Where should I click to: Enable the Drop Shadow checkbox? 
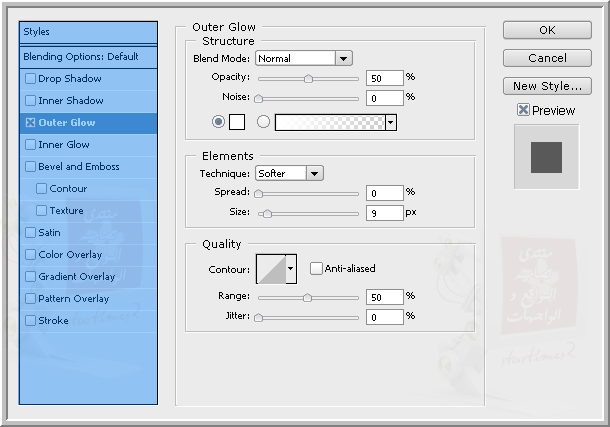coord(30,79)
